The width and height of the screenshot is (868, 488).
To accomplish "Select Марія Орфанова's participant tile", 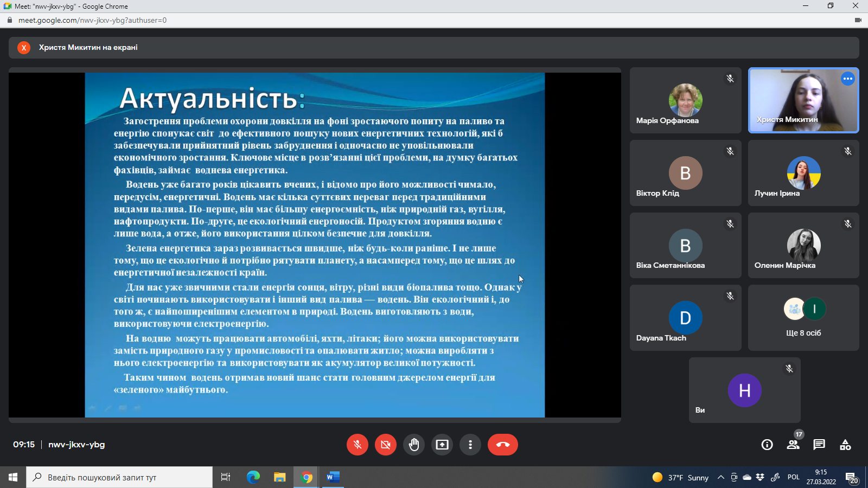I will click(685, 100).
